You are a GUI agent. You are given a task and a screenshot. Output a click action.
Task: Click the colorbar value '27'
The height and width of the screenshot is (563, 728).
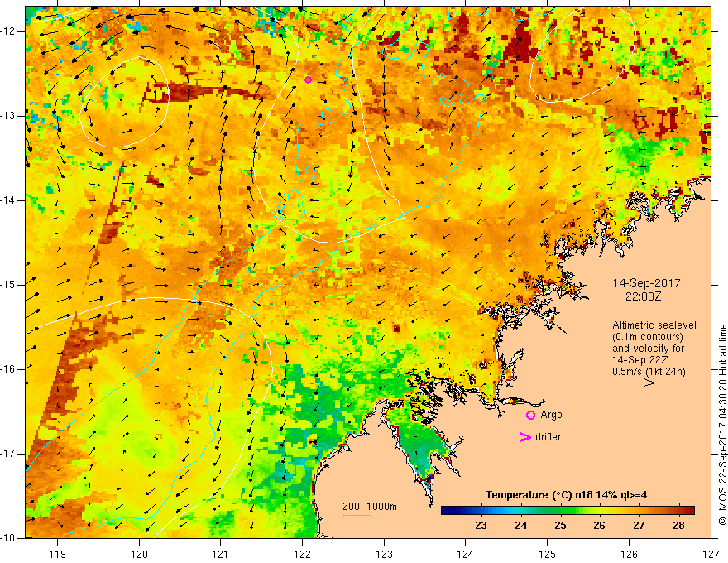639,526
